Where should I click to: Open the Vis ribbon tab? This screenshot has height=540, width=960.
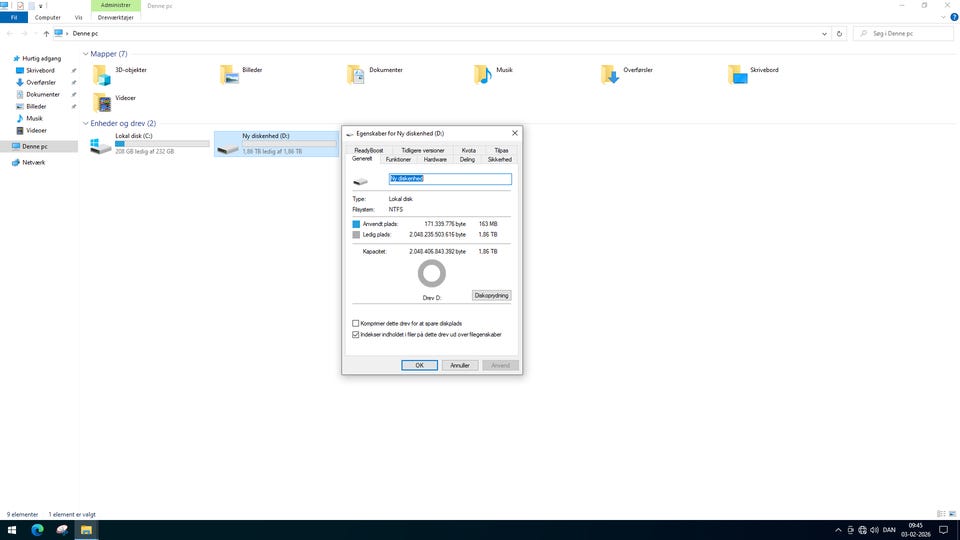(x=78, y=17)
